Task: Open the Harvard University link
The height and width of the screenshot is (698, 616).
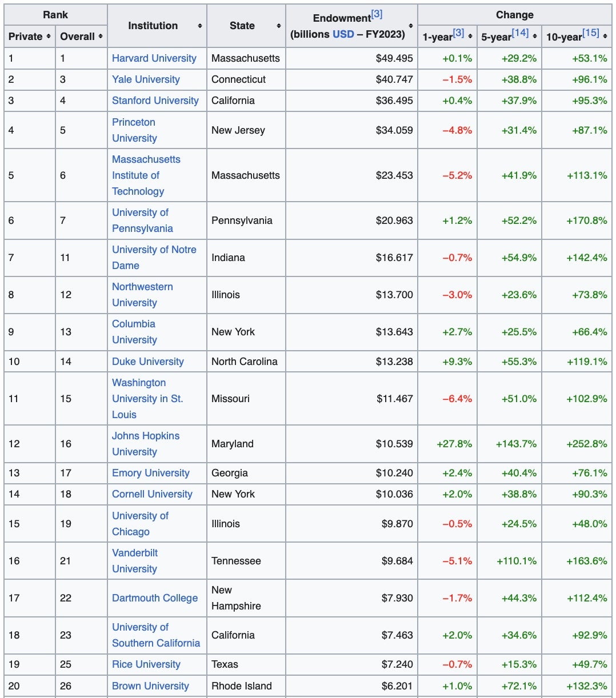Action: tap(154, 58)
